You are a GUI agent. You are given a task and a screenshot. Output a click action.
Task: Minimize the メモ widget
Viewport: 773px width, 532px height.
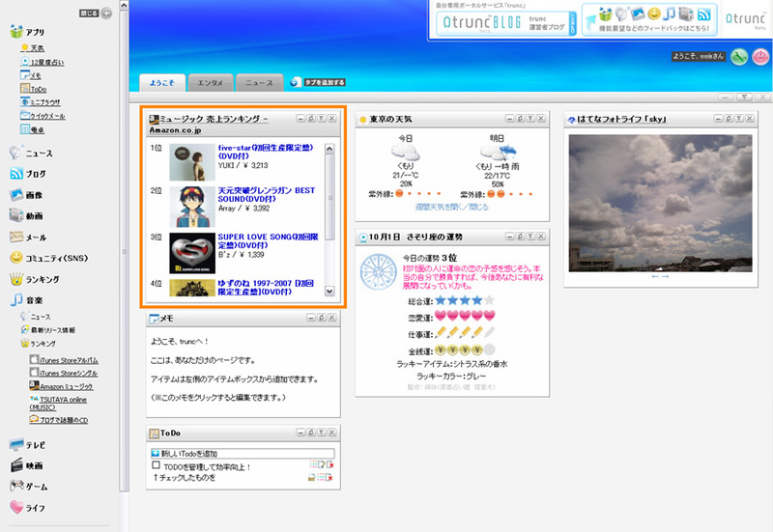click(x=311, y=318)
